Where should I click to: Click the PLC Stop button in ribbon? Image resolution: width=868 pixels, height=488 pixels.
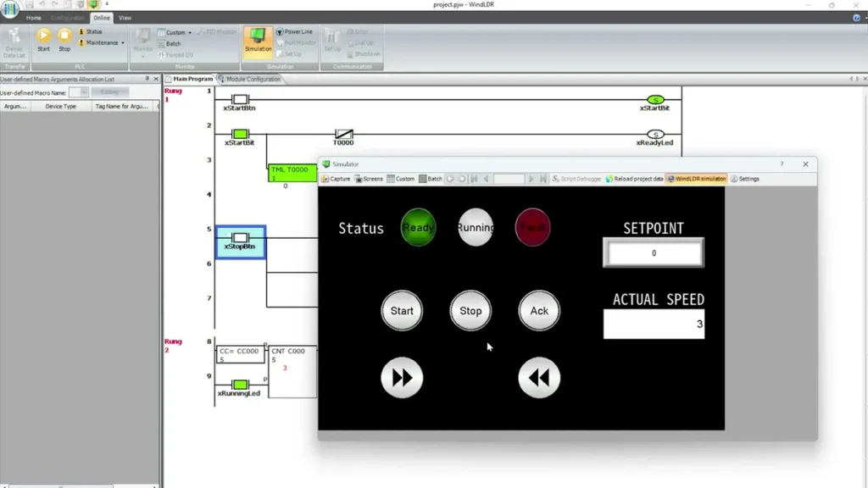(64, 40)
